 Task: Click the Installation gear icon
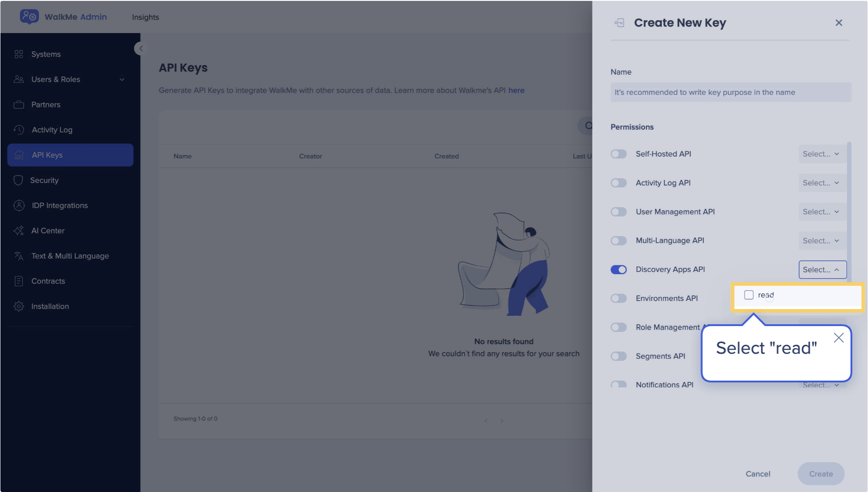pyautogui.click(x=19, y=306)
